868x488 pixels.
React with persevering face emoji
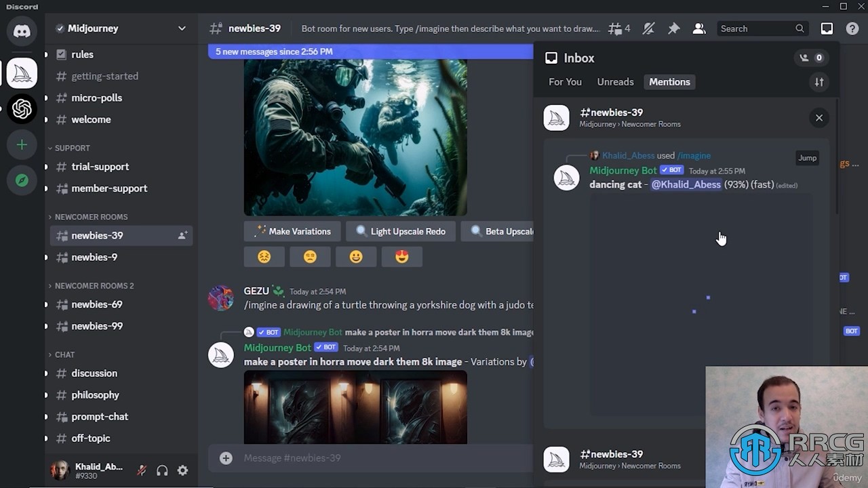tap(264, 257)
